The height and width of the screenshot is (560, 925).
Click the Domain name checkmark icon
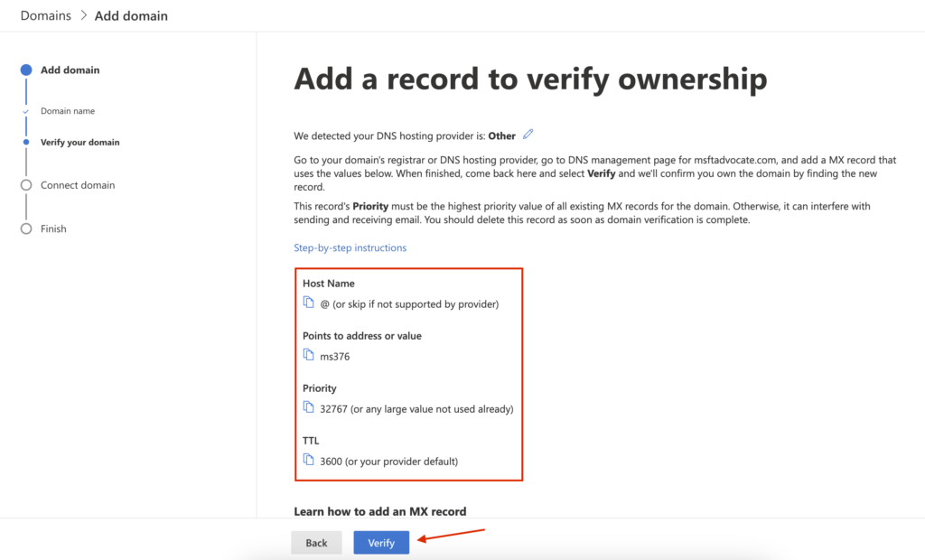[26, 111]
